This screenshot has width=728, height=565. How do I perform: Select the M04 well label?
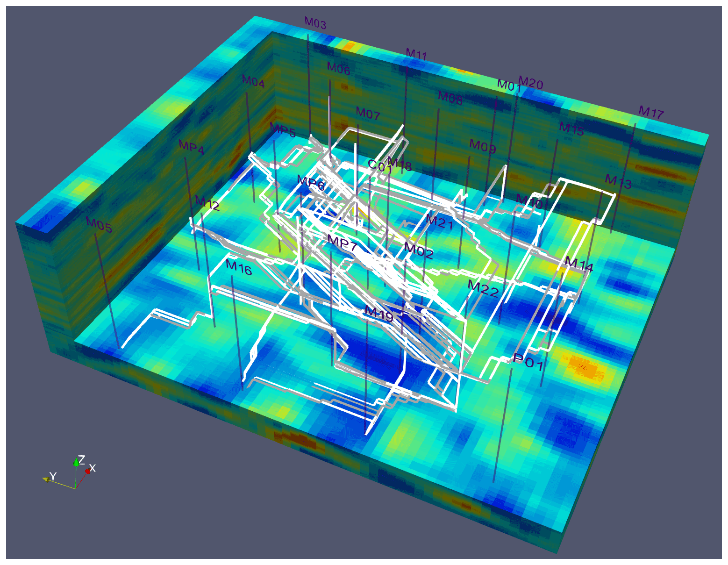253,81
